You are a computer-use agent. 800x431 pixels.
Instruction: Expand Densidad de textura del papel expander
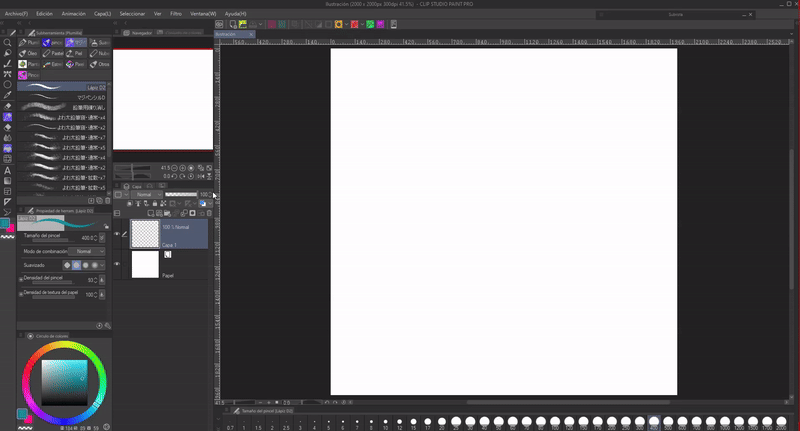(x=20, y=294)
